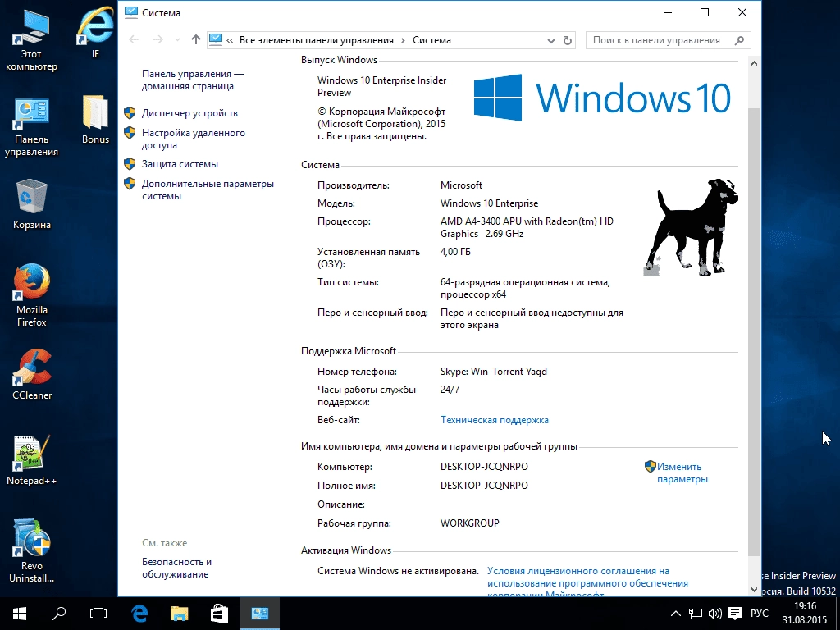Click the control panel search field
The image size is (840, 630).
[x=668, y=40]
